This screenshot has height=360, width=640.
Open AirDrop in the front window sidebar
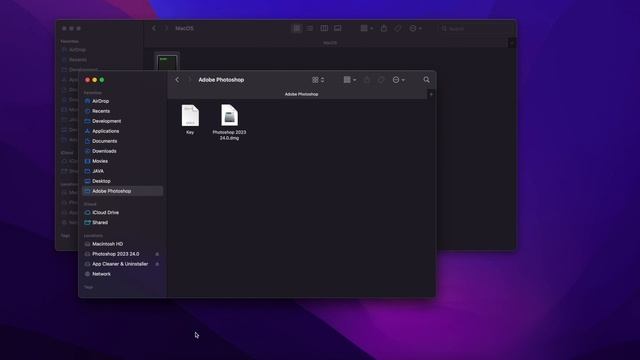tap(122, 101)
